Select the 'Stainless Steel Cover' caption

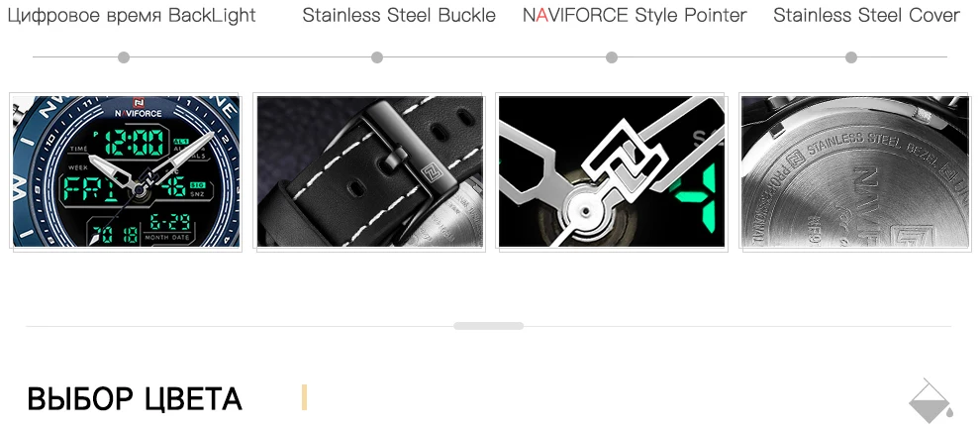(x=867, y=15)
